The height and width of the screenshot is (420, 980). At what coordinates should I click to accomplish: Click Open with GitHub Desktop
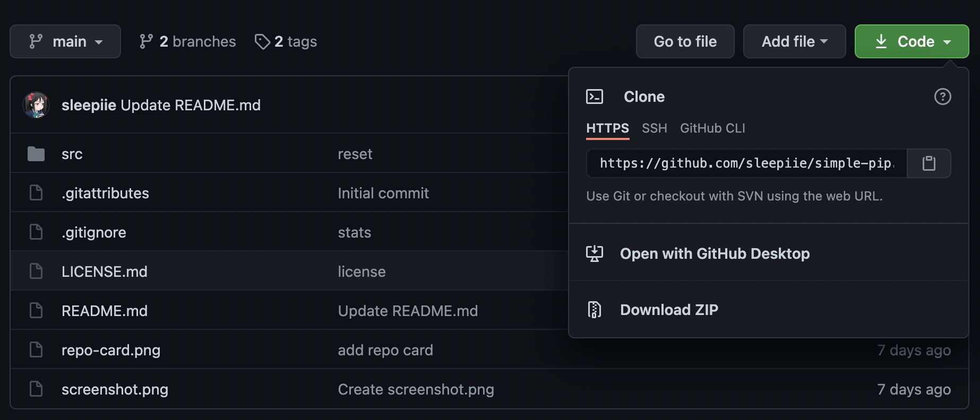[x=715, y=253]
